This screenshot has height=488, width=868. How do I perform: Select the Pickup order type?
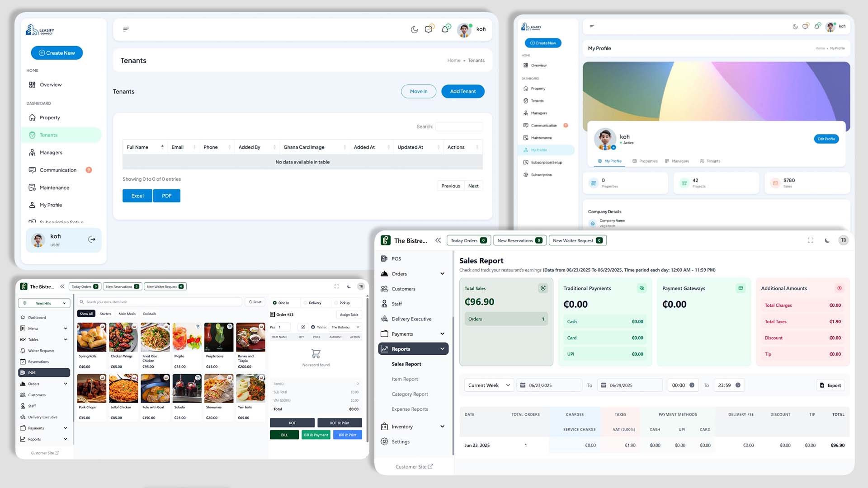tap(342, 303)
